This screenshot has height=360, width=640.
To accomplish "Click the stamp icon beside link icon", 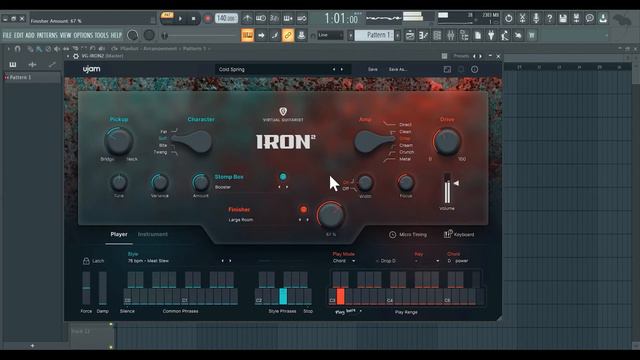I will [301, 36].
